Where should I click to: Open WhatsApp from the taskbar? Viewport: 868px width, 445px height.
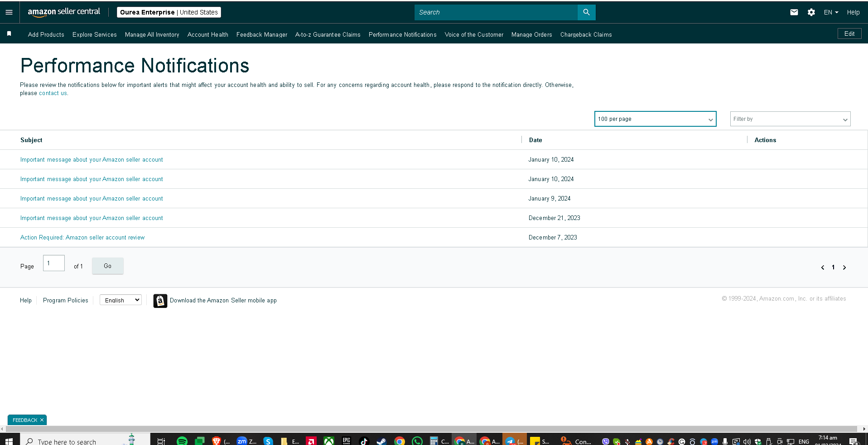[417, 441]
